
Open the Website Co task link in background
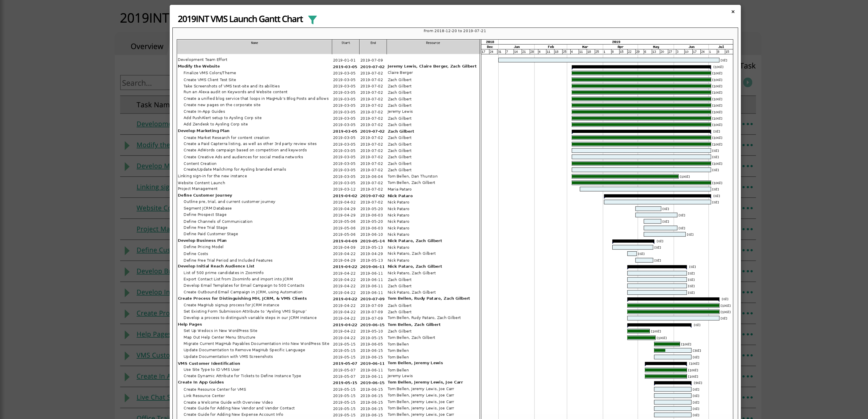tap(153, 208)
